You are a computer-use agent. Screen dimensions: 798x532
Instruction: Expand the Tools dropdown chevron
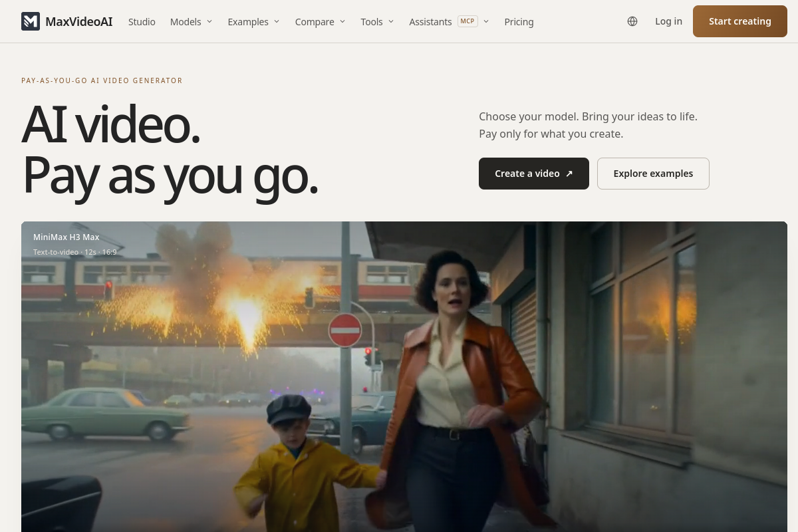391,21
